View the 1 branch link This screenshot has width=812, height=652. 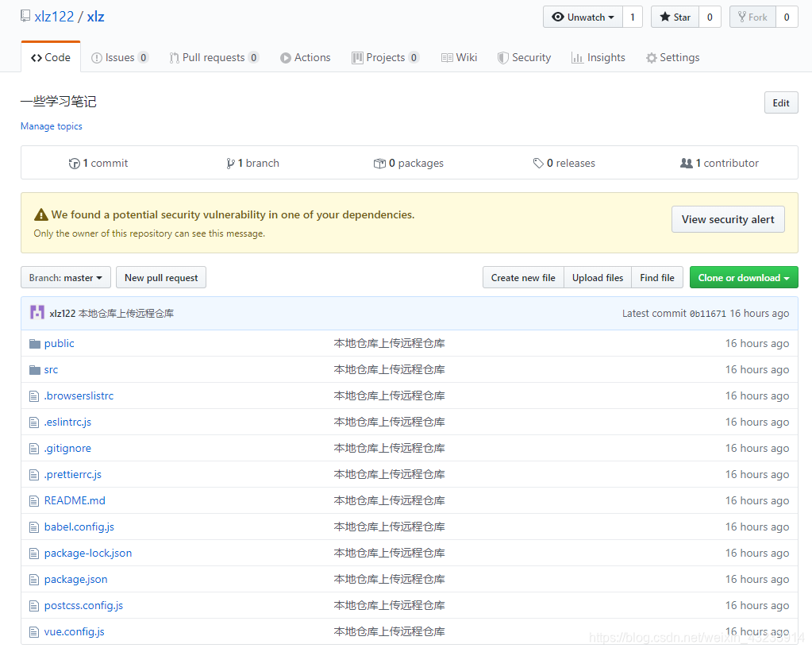(x=252, y=164)
